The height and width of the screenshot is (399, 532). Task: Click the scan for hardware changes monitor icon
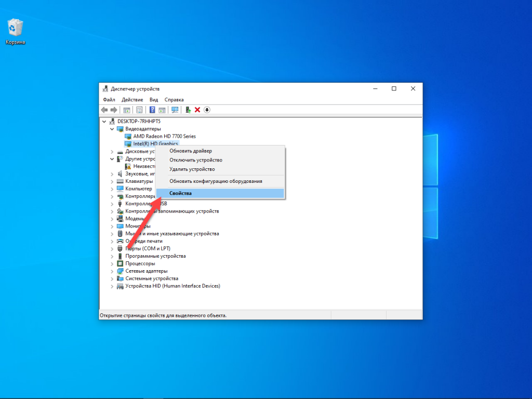pos(175,110)
